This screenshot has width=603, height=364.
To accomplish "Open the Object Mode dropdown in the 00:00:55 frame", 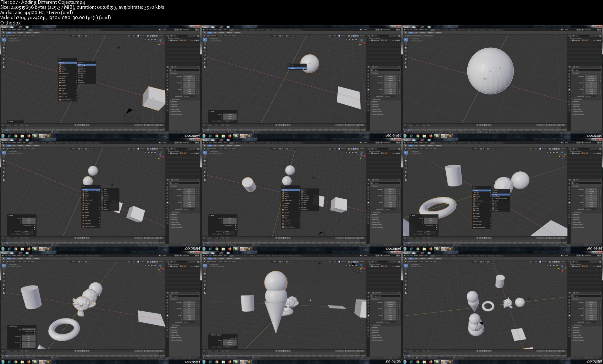I will tap(12, 36).
